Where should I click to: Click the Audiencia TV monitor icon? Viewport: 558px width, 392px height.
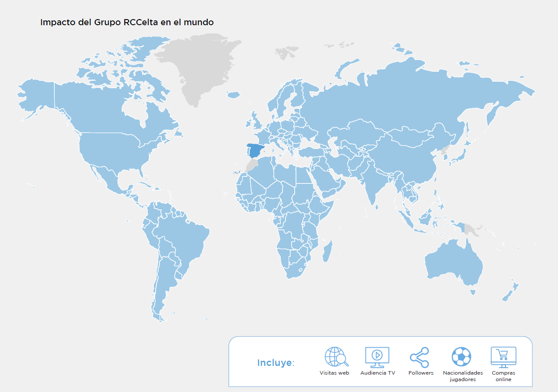[x=377, y=357]
